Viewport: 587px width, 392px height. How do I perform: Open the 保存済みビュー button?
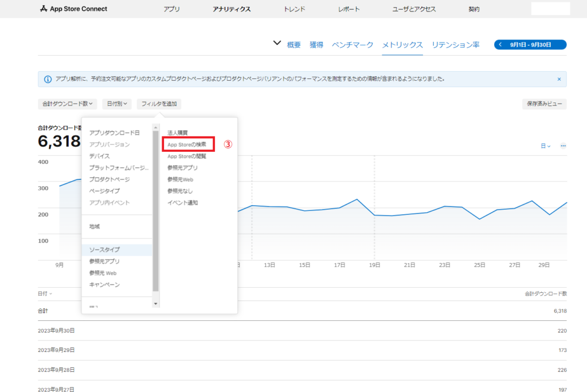click(545, 104)
